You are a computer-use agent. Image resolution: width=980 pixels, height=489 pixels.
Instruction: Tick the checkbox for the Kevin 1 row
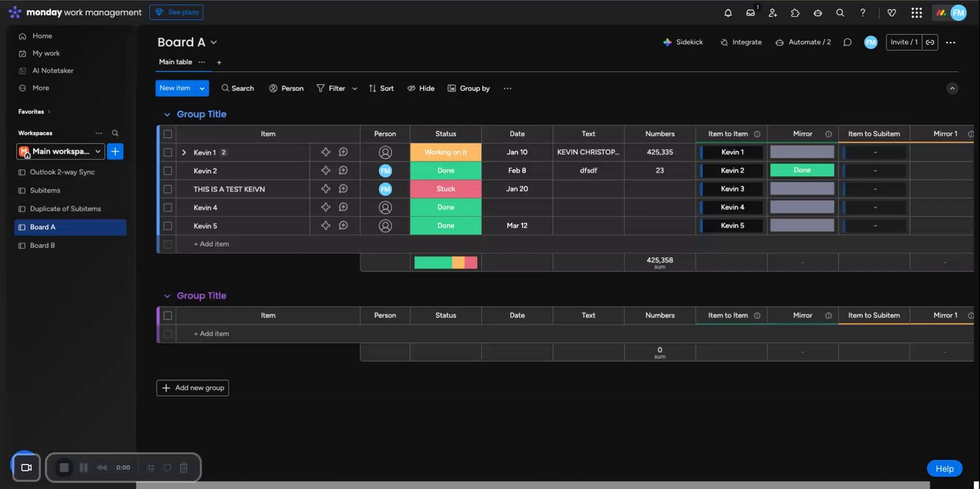click(x=168, y=153)
